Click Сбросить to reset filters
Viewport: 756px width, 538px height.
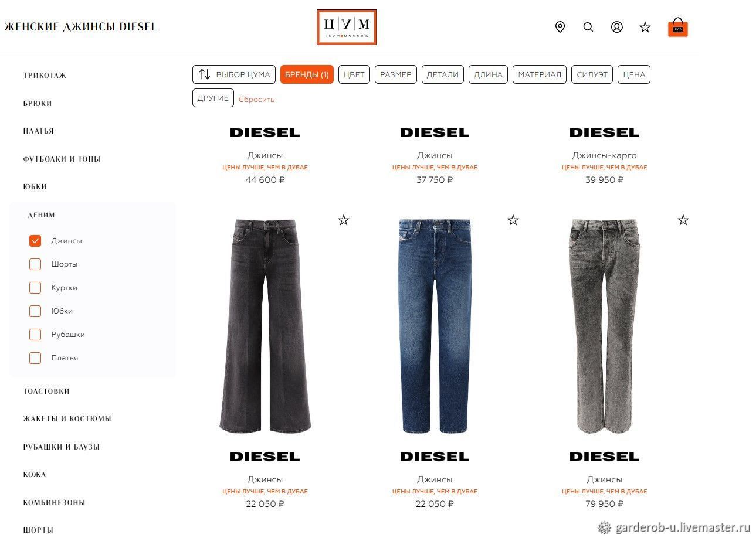pos(256,100)
